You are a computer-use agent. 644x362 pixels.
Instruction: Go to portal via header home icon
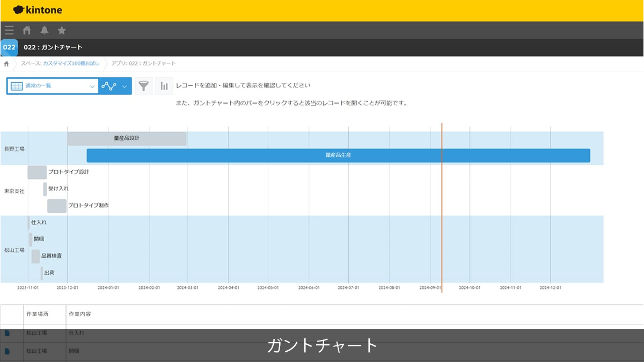pos(27,30)
